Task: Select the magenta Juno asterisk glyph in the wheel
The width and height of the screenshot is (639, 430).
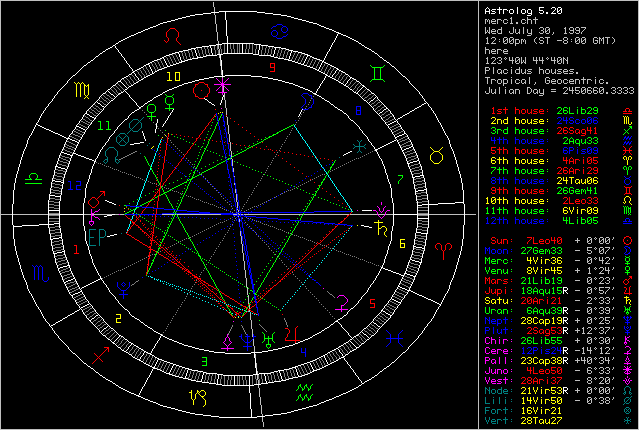Action: 223,86
